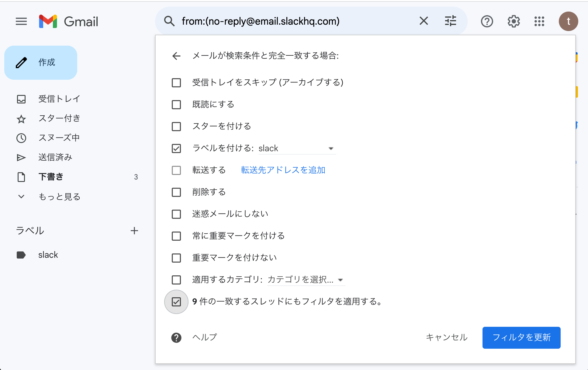Check 適用するカテゴリ checkbox
Screen dimensions: 588x370
point(176,280)
